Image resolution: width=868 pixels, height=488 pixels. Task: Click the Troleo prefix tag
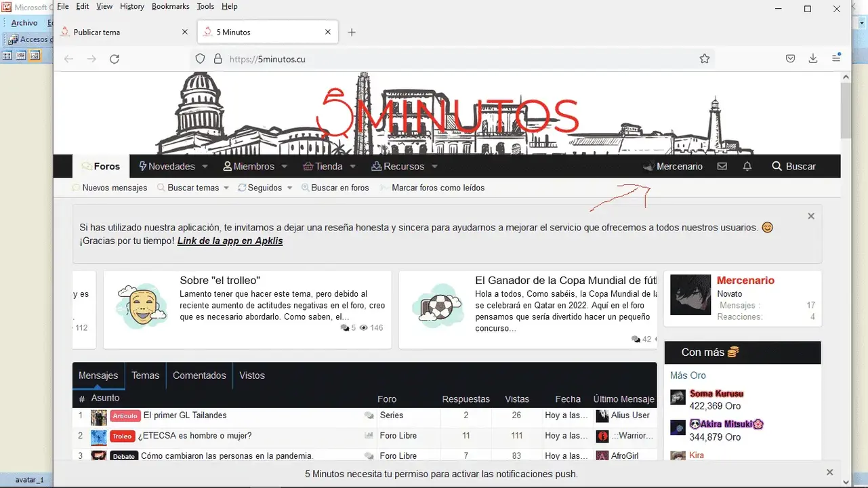pos(123,436)
